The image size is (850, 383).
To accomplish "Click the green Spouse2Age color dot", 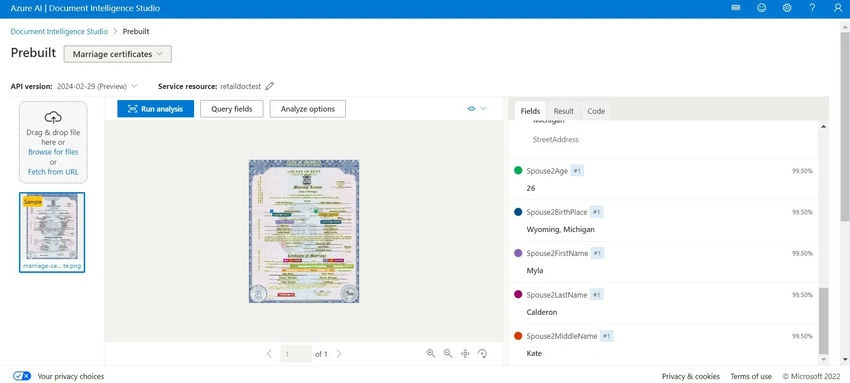I will click(518, 171).
